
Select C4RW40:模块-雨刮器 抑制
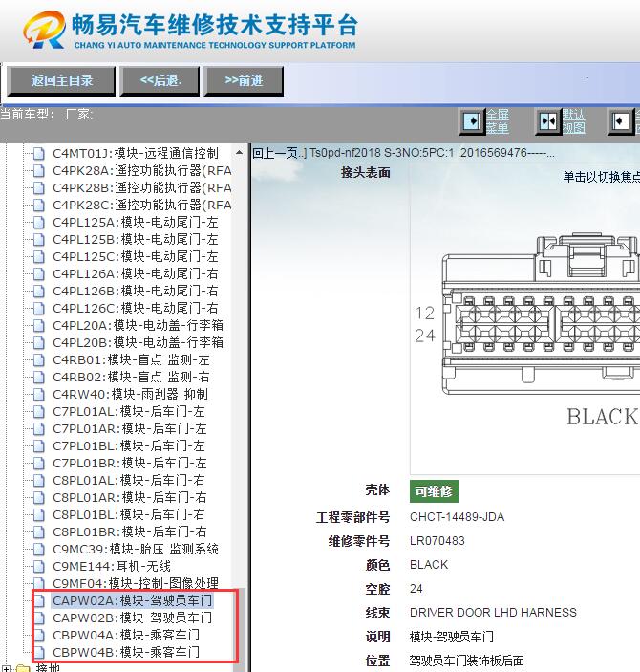130,394
